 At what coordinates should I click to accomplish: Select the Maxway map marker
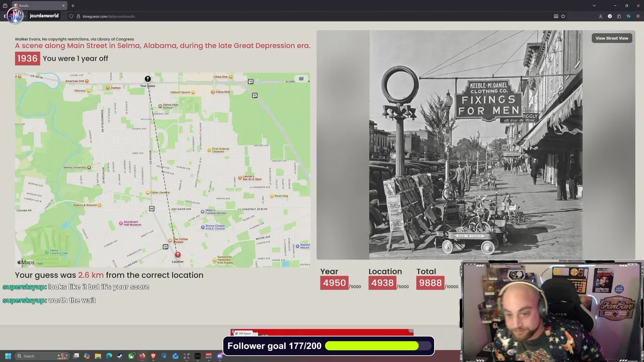coord(89,90)
